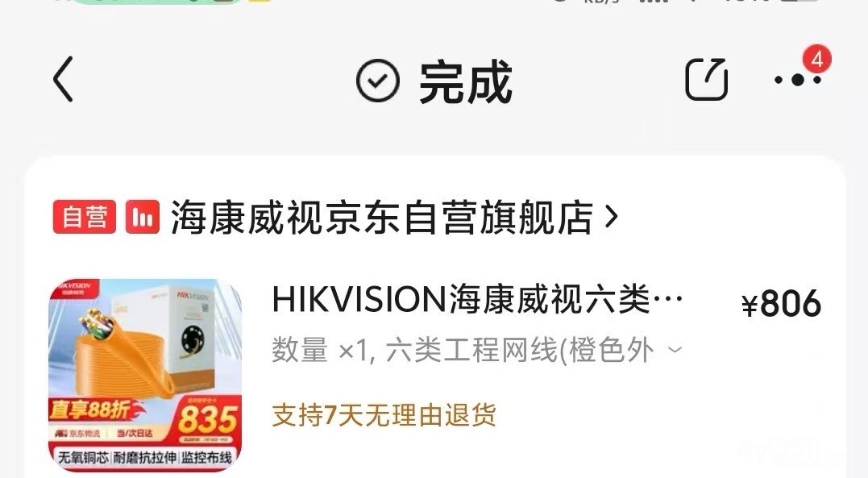Tap the 无氧铜芯 feature strip on thumbnail
Screen dimensions: 868x478
[x=146, y=458]
